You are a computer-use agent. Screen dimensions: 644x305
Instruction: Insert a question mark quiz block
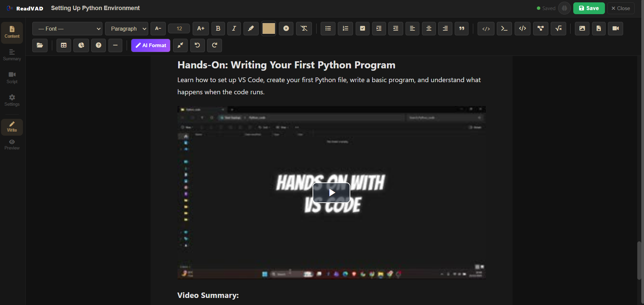coord(98,45)
